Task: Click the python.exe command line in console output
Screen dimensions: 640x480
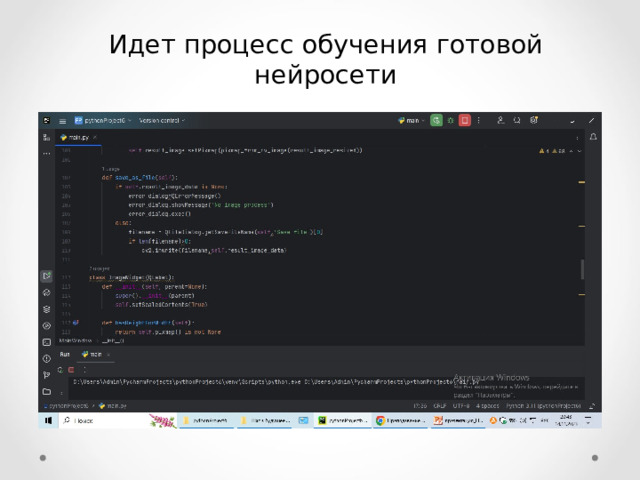Action: click(276, 382)
